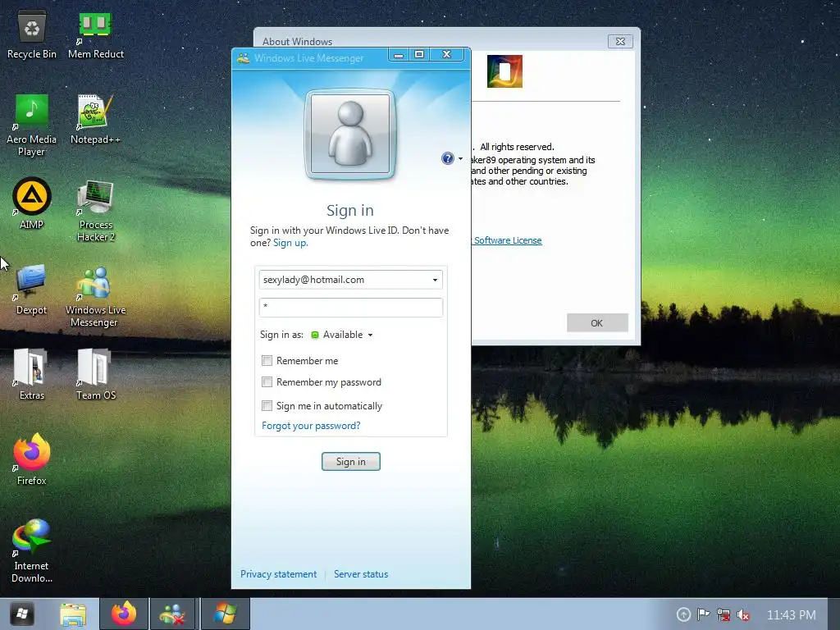Open Action Center flag icon
The image size is (840, 630).
703,614
